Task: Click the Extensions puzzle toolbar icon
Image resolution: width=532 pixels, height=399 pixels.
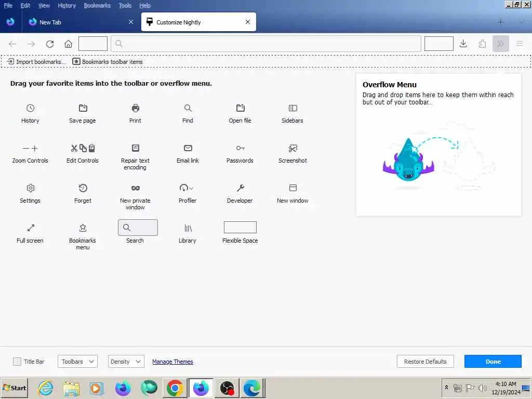Action: click(x=482, y=44)
